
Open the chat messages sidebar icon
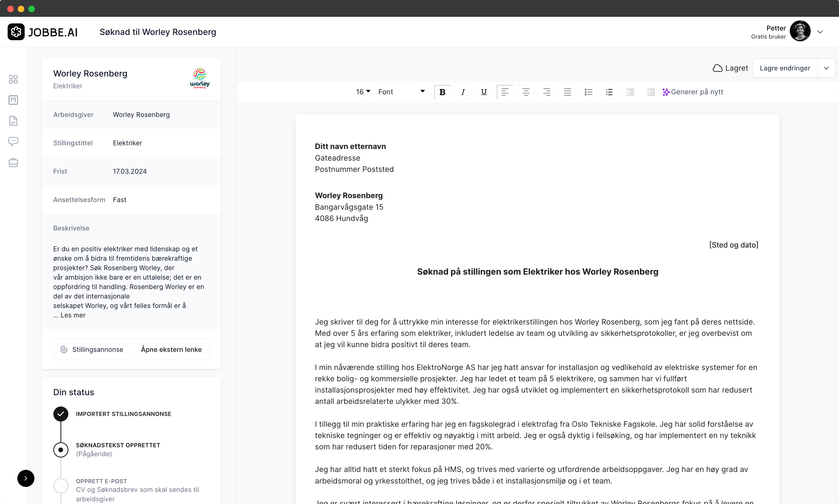pyautogui.click(x=13, y=141)
